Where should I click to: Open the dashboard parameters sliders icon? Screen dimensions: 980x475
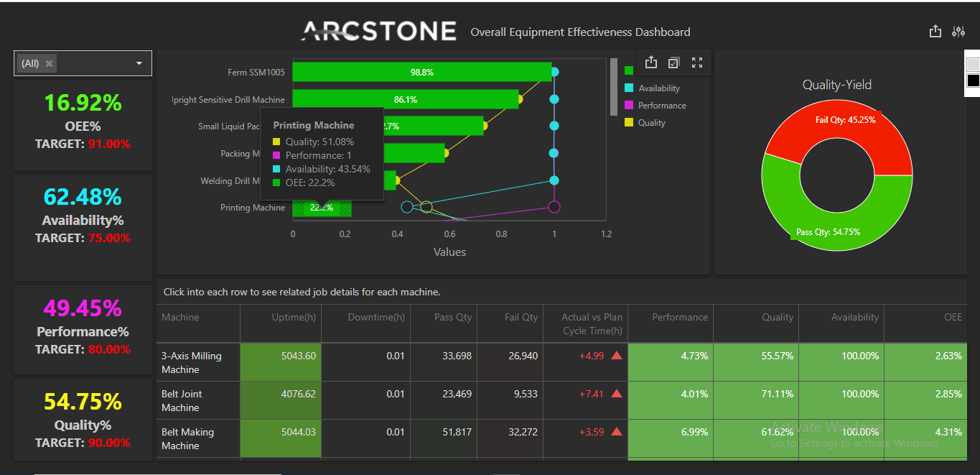[x=958, y=32]
